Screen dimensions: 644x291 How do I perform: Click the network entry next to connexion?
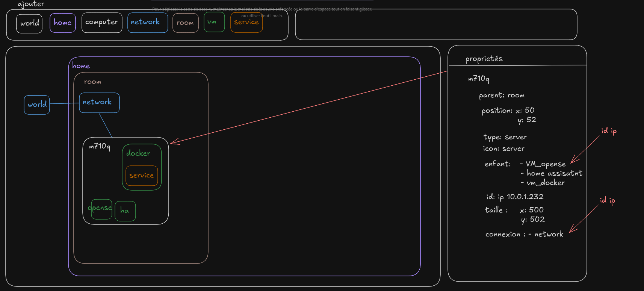point(549,234)
